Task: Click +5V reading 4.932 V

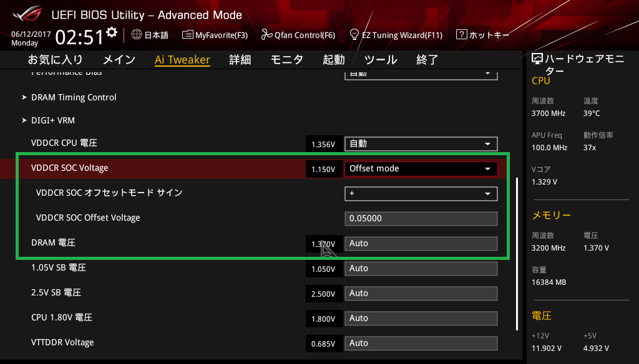Action: click(x=596, y=348)
